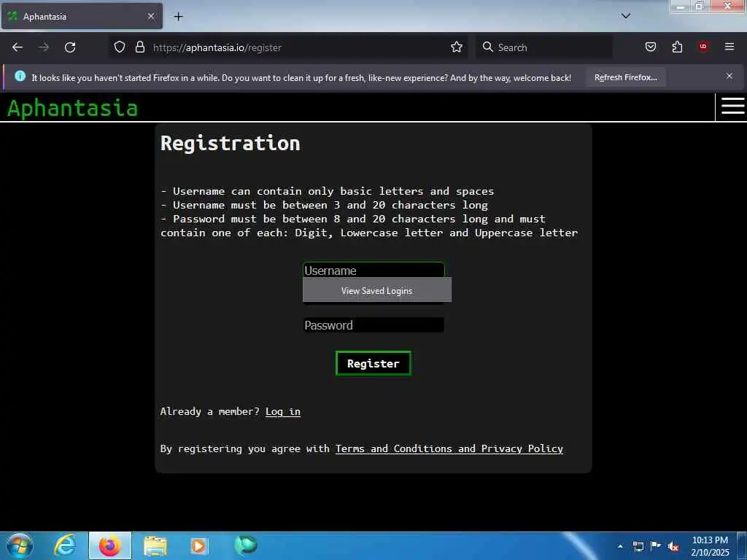Viewport: 747px width, 560px height.
Task: Click the text "Already a member?"
Action: pos(209,411)
